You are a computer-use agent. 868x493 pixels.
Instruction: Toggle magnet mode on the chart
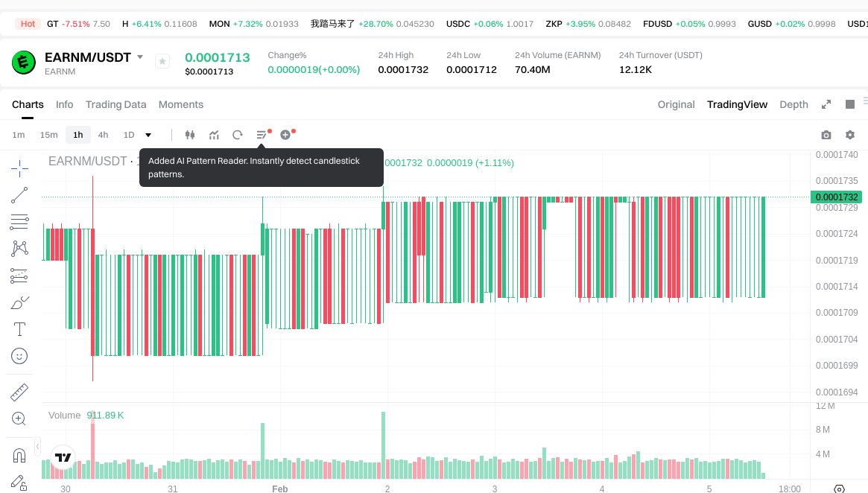coord(19,455)
